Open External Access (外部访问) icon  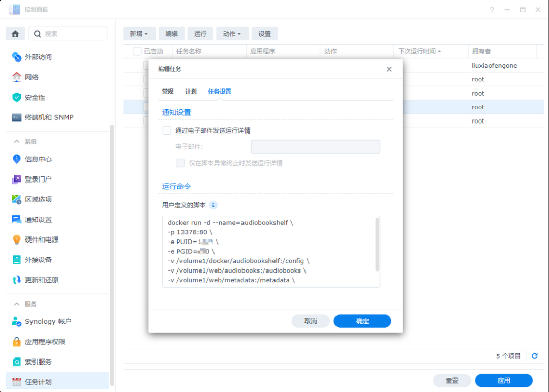(x=16, y=57)
